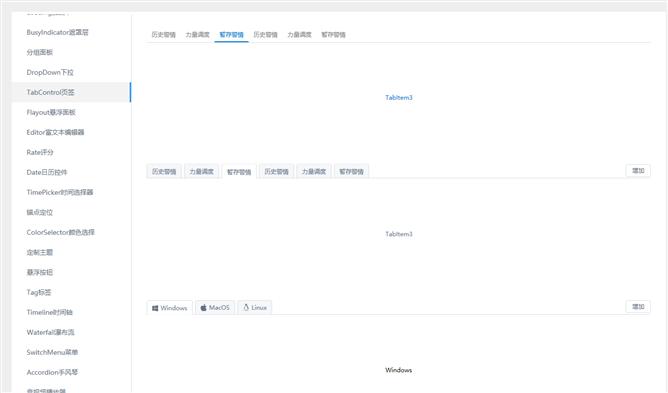This screenshot has width=668, height=393.
Task: Navigate to the Rate评分 sidebar item
Action: (x=40, y=153)
